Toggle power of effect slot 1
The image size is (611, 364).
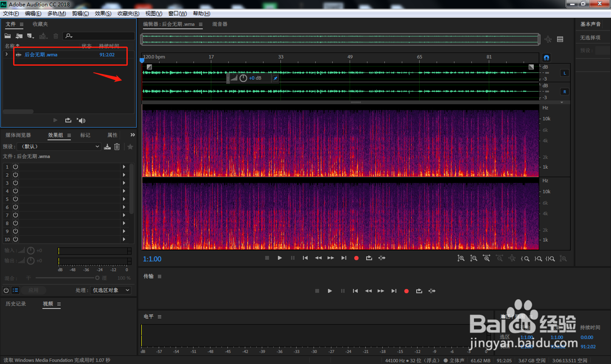pyautogui.click(x=15, y=167)
